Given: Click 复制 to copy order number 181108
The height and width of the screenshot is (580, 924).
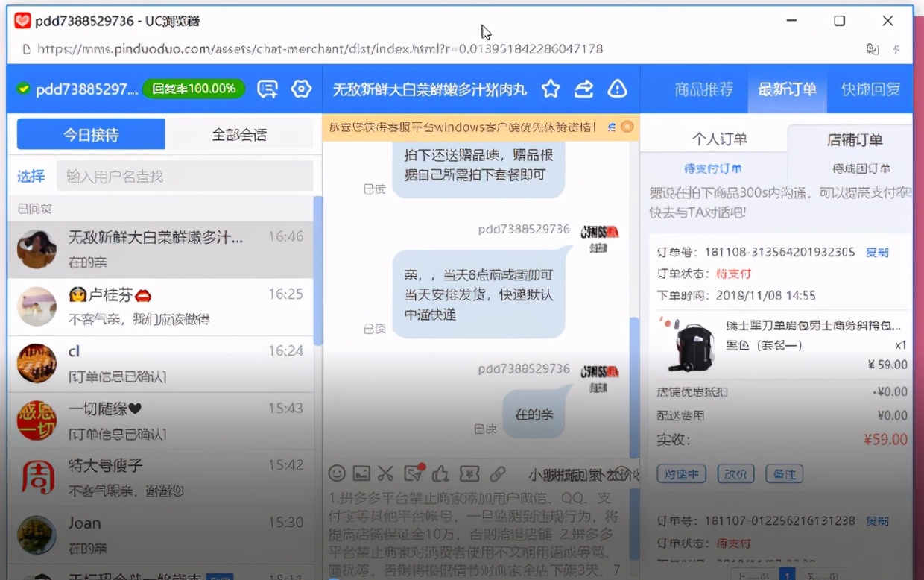Looking at the screenshot, I should click(876, 252).
